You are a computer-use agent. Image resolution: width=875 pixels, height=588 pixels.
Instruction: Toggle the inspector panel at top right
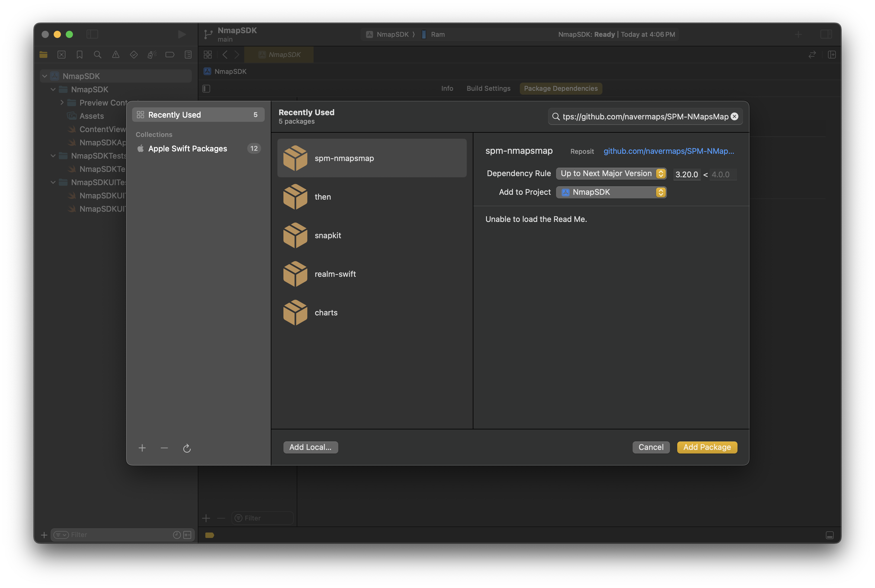[x=826, y=34]
